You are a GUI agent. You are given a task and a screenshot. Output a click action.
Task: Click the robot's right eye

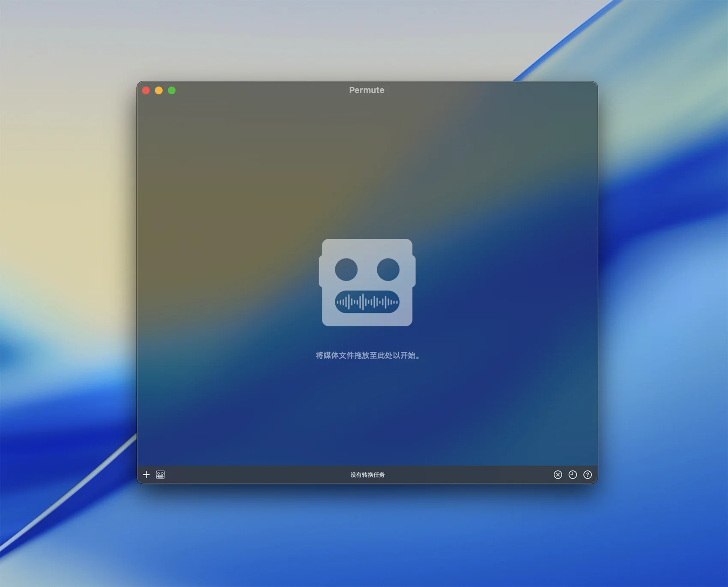point(388,270)
